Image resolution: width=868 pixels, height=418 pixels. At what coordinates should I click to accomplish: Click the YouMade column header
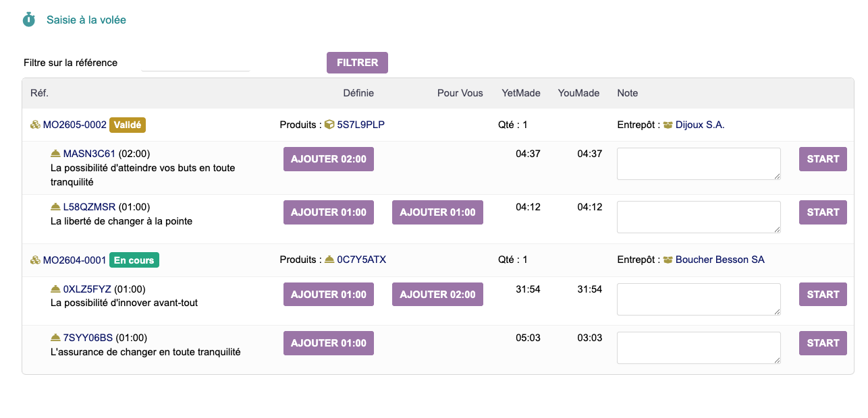click(579, 93)
